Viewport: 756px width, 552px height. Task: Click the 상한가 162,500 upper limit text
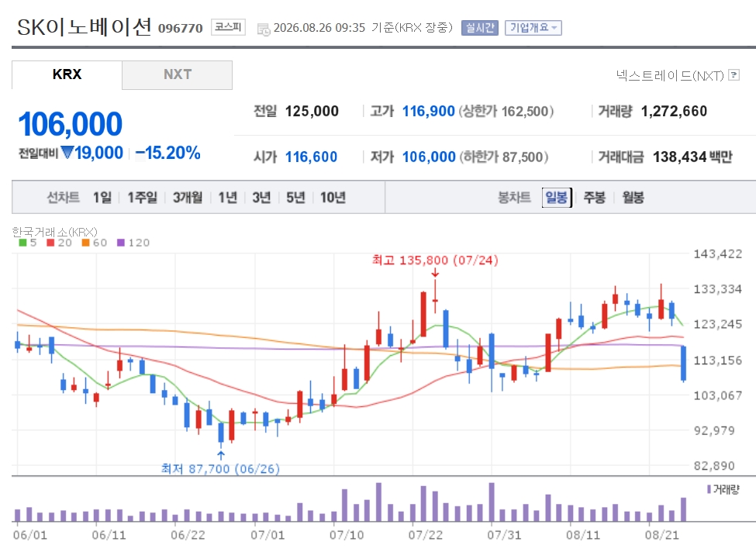pos(506,112)
